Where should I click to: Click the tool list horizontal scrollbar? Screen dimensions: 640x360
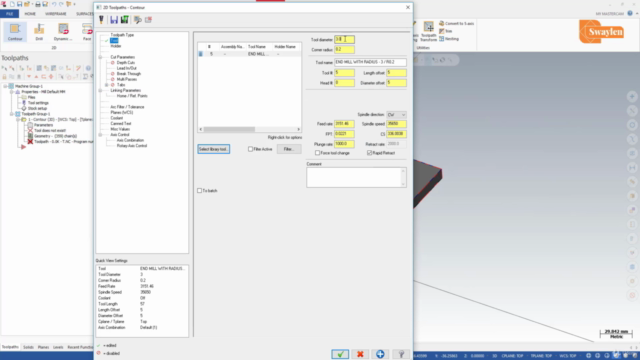[x=249, y=129]
